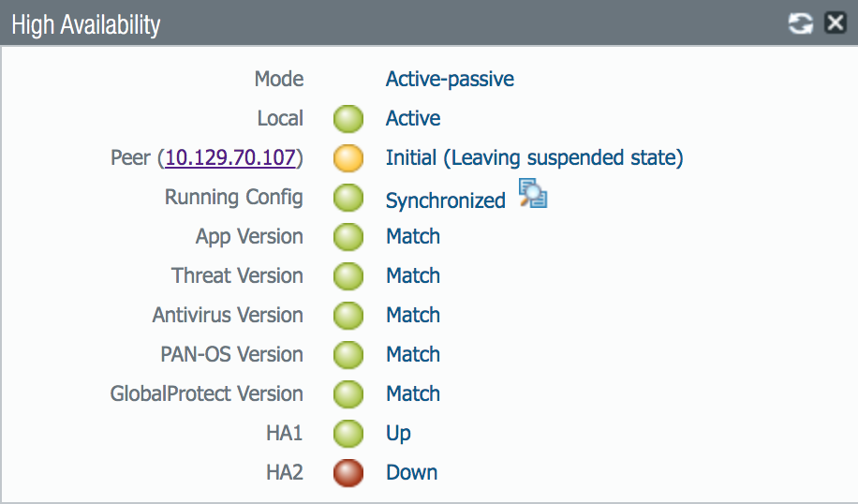Click the Active-passive mode text
858x504 pixels.
(x=450, y=79)
